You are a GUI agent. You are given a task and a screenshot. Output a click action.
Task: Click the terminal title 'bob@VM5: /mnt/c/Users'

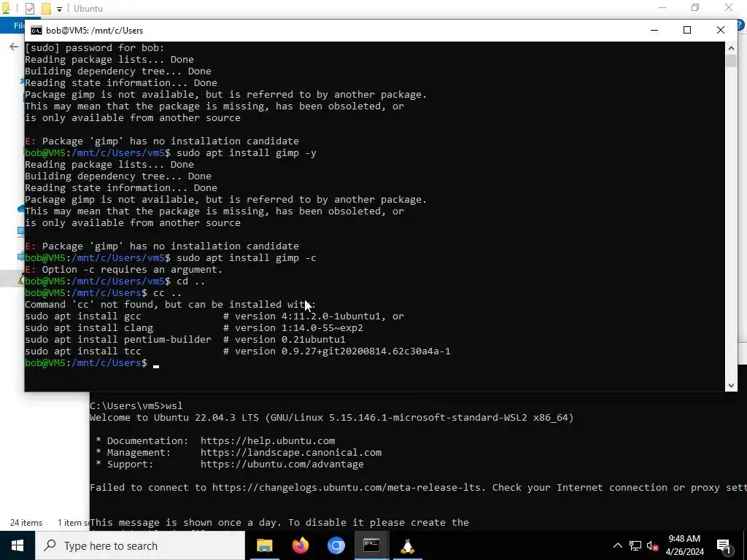pos(94,31)
